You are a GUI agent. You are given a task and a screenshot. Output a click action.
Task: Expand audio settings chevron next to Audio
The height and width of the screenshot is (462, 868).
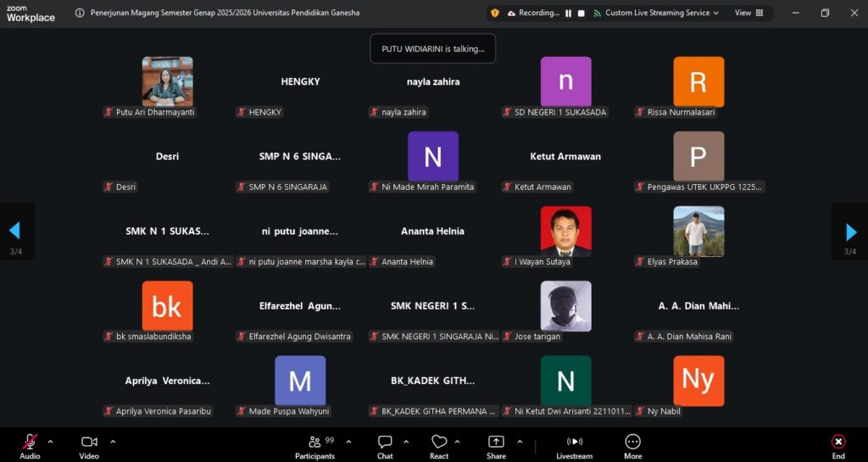click(50, 441)
